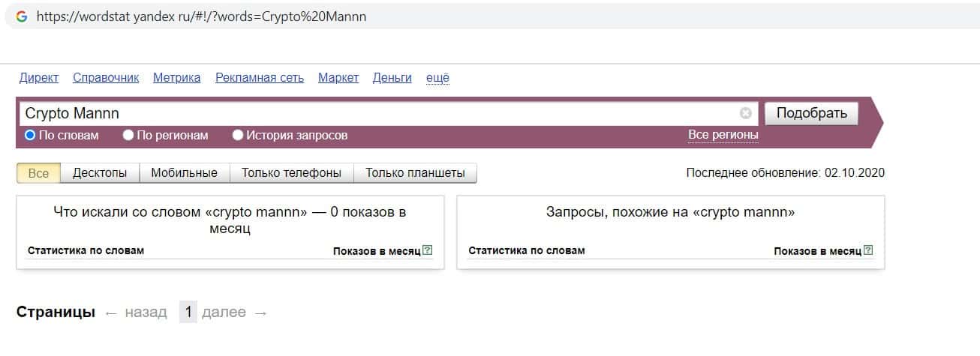Select the 'По словам' radio option
The height and width of the screenshot is (356, 980).
(x=30, y=136)
